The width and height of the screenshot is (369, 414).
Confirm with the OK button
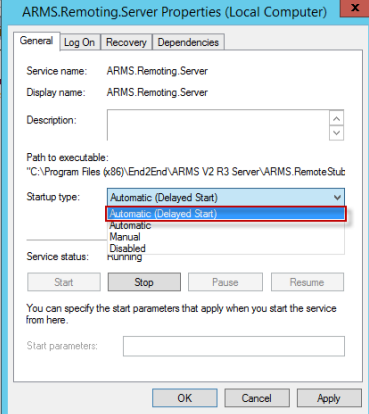point(185,398)
